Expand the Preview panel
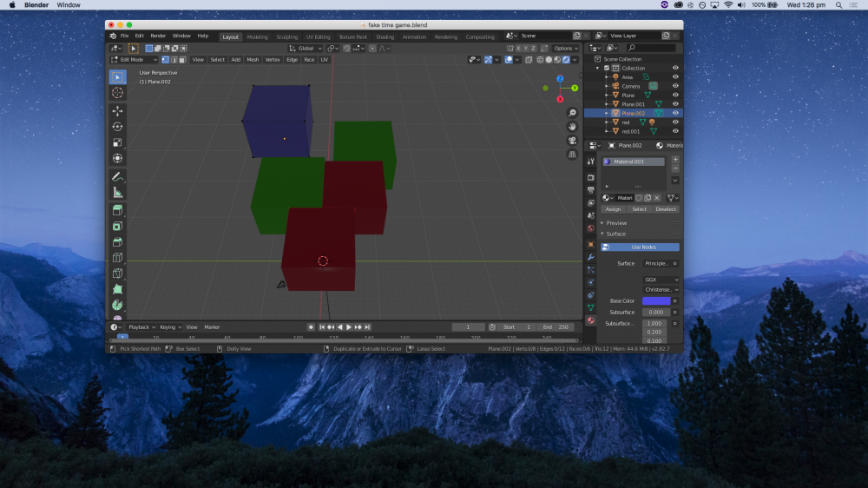The image size is (868, 488). tap(616, 222)
